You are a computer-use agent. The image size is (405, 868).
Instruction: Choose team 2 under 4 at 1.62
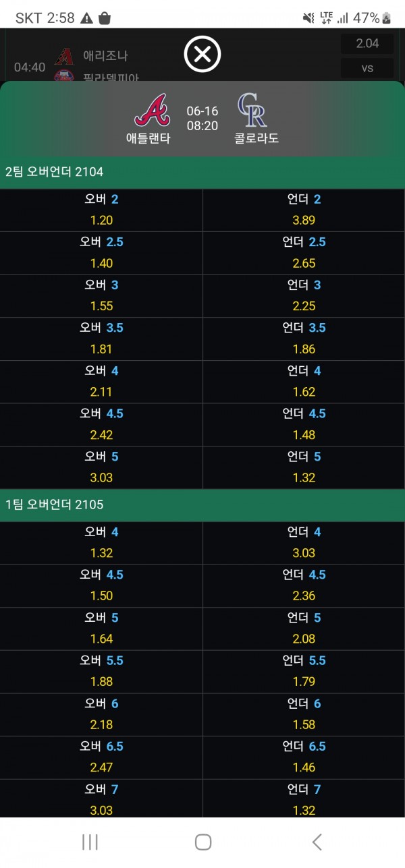[304, 381]
